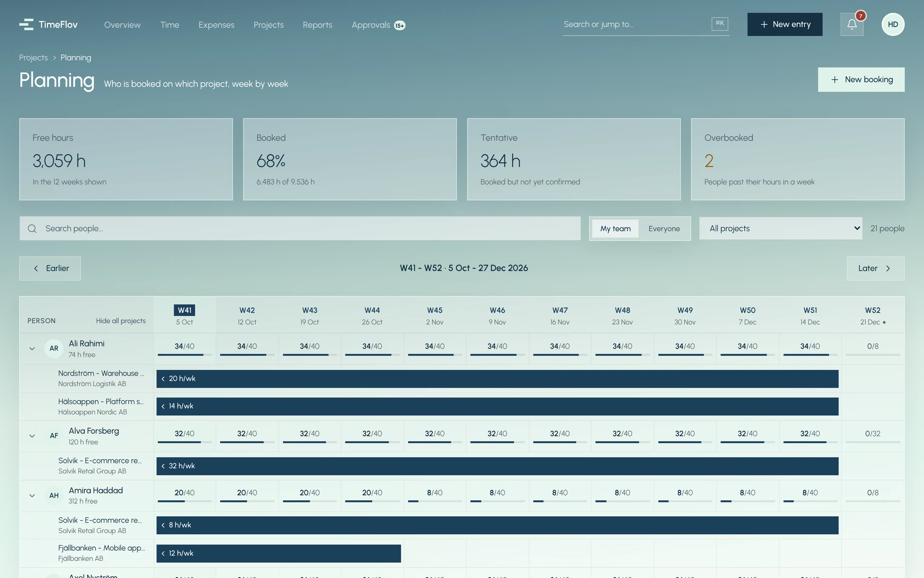The image size is (924, 578).
Task: Click the Search people input
Action: [x=300, y=229]
